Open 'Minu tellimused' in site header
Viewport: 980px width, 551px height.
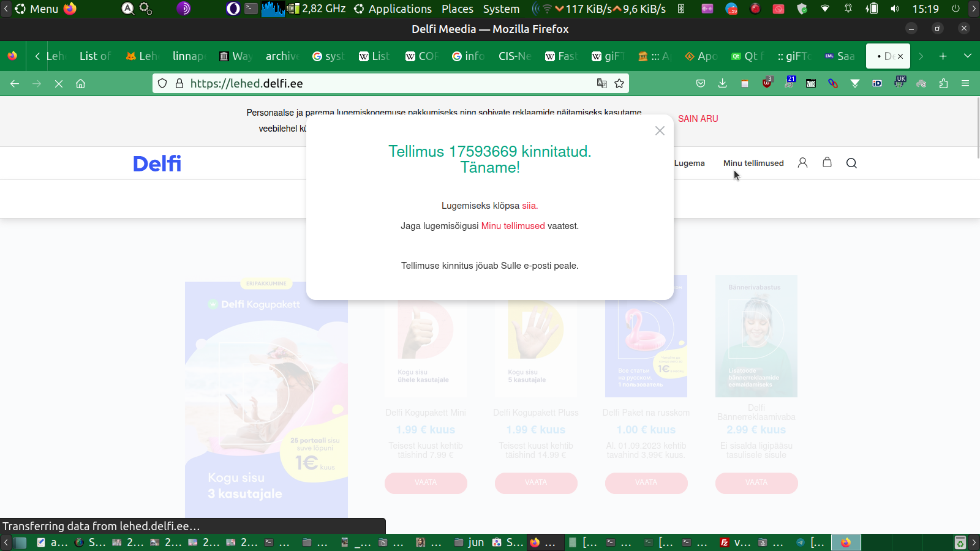tap(753, 163)
